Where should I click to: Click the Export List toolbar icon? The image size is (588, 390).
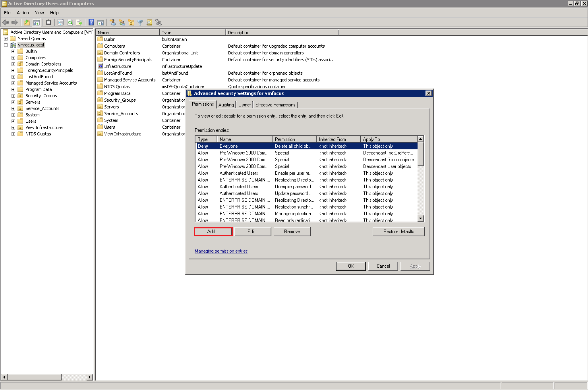click(79, 23)
